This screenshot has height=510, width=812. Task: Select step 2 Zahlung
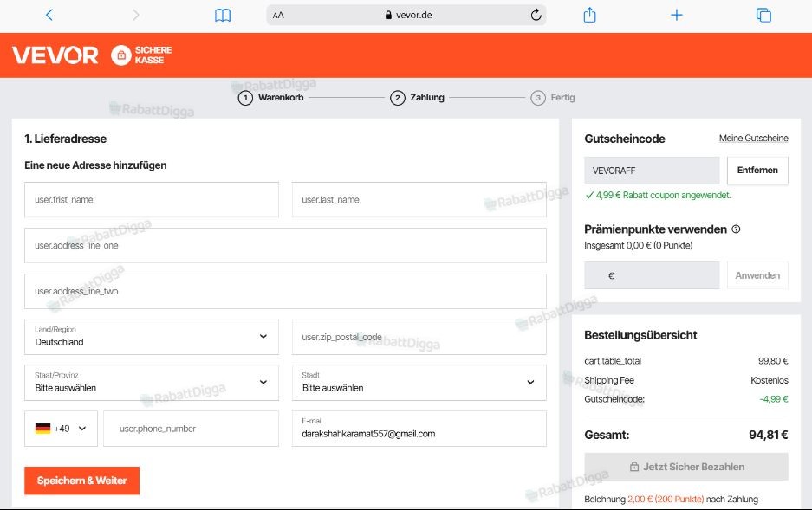click(x=418, y=97)
